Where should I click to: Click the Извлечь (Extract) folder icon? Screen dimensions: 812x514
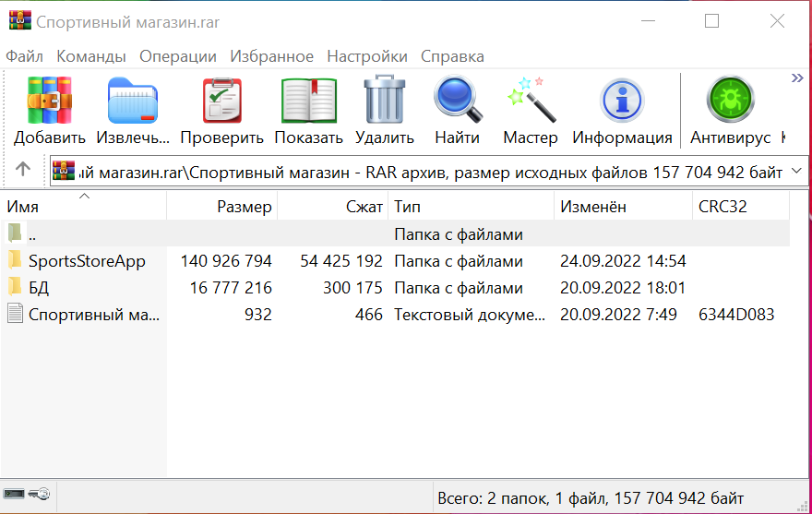[133, 100]
